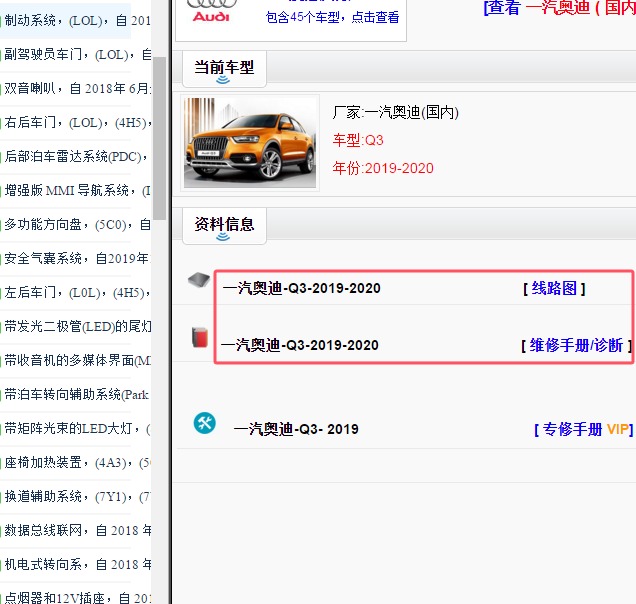
Task: Select 带收音机的多媒体界面 list item
Action: [x=76, y=360]
